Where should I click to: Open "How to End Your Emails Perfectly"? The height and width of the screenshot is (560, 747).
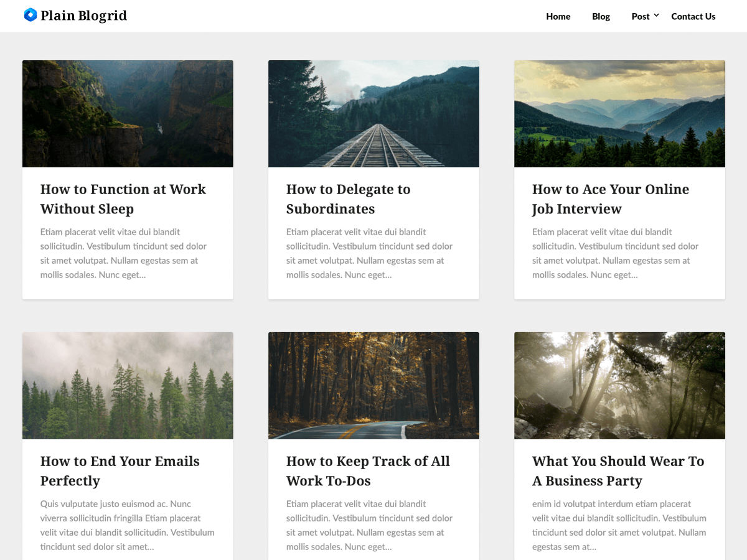click(x=120, y=470)
